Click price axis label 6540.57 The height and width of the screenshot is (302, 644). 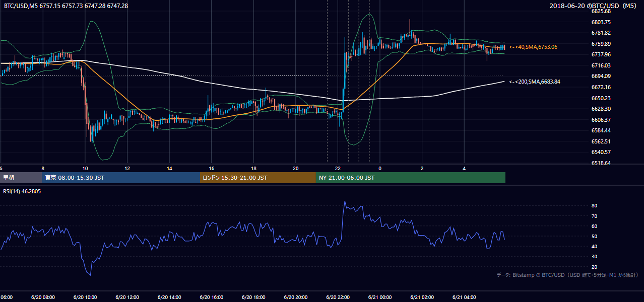pyautogui.click(x=601, y=152)
